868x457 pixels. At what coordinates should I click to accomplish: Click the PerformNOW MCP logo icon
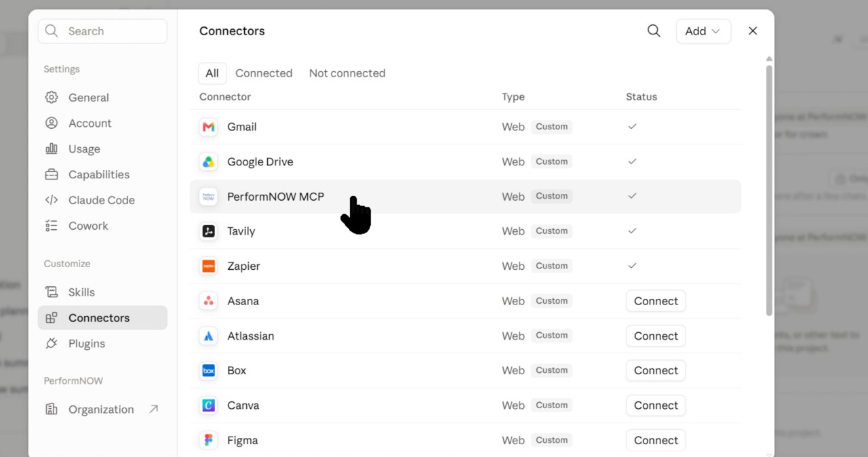point(208,197)
